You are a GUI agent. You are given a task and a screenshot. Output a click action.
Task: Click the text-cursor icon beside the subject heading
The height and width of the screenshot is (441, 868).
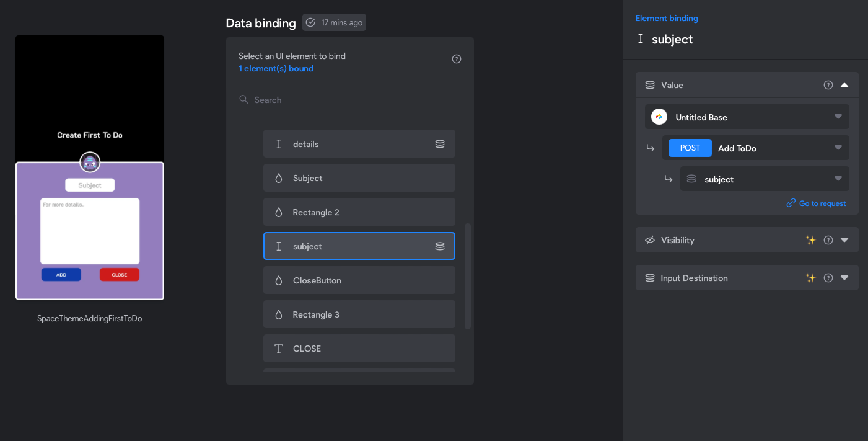pos(641,39)
